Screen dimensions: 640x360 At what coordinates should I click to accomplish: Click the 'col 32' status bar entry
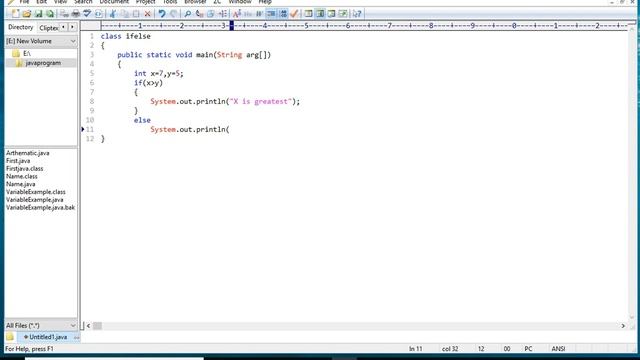[x=450, y=349]
